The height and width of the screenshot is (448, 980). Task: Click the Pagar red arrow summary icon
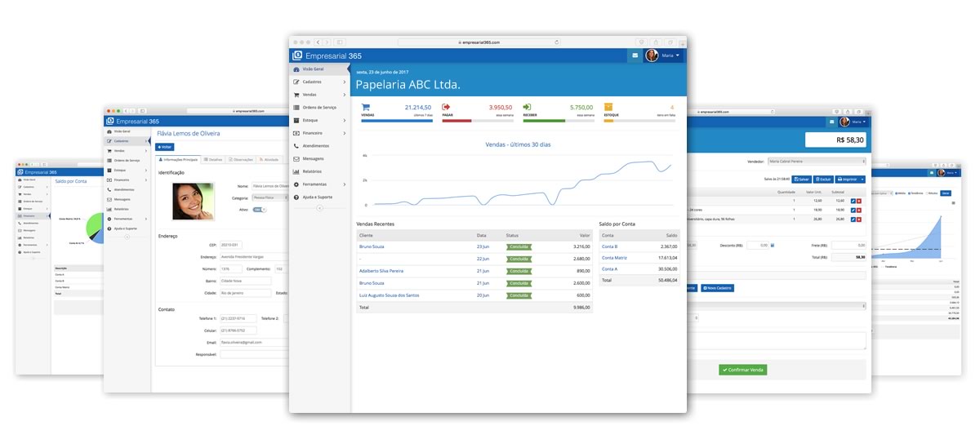pyautogui.click(x=447, y=107)
